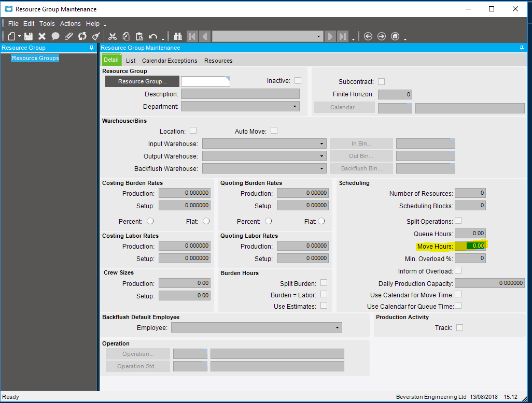Screen dimensions: 532x403
Task: Click the Cut scissors icon
Action: tap(113, 36)
